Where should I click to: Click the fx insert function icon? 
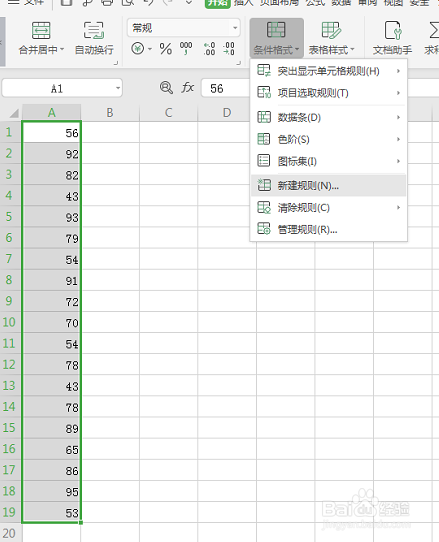pyautogui.click(x=188, y=88)
